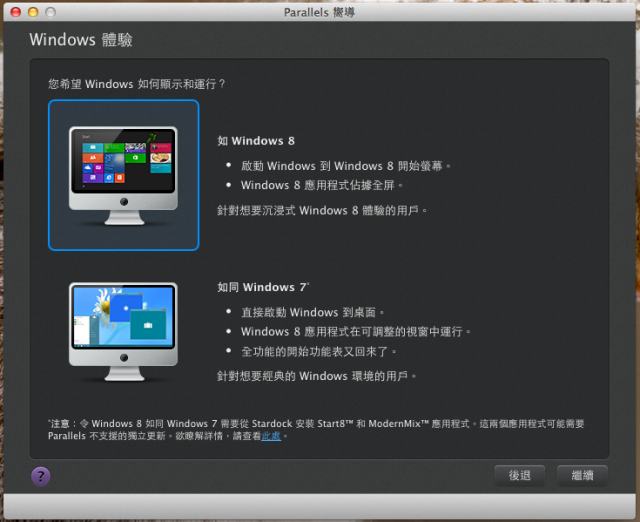Click the question '您希望 Windows 如何顯示和運行？'

point(137,84)
